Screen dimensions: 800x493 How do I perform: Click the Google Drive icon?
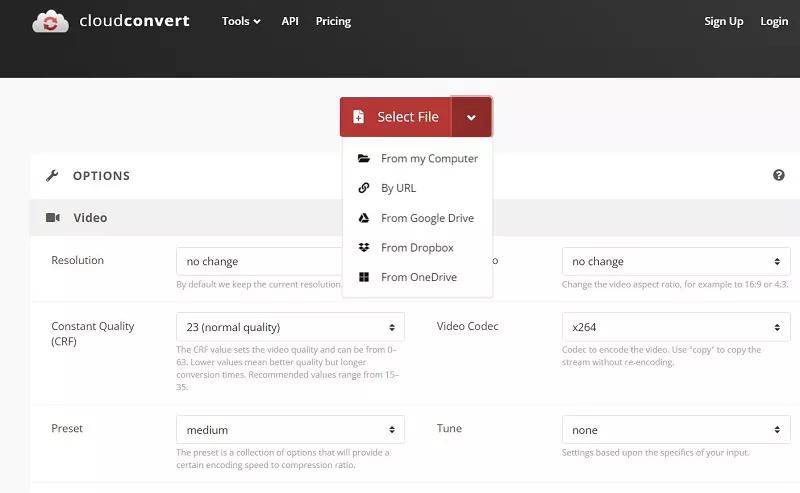pyautogui.click(x=364, y=218)
